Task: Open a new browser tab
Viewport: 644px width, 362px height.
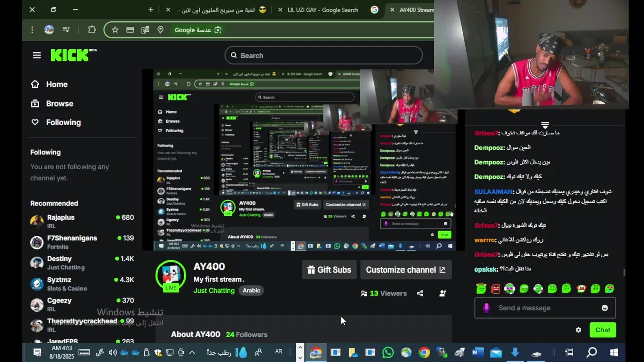Action: pos(151,10)
